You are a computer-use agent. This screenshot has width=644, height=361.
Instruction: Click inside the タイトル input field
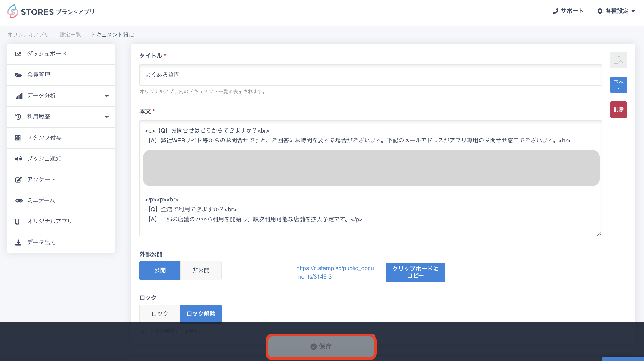coord(370,75)
